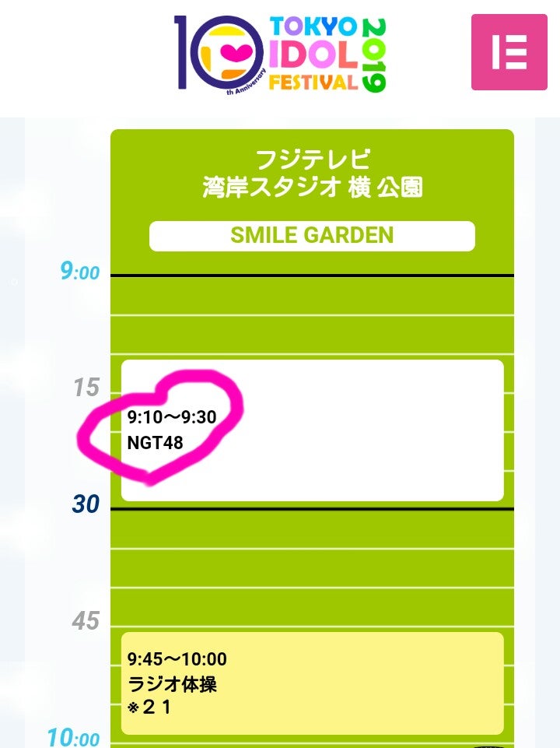Click the Tokyo Idol Festival 2019 logo
Screen dimensions: 560x748
280,54
